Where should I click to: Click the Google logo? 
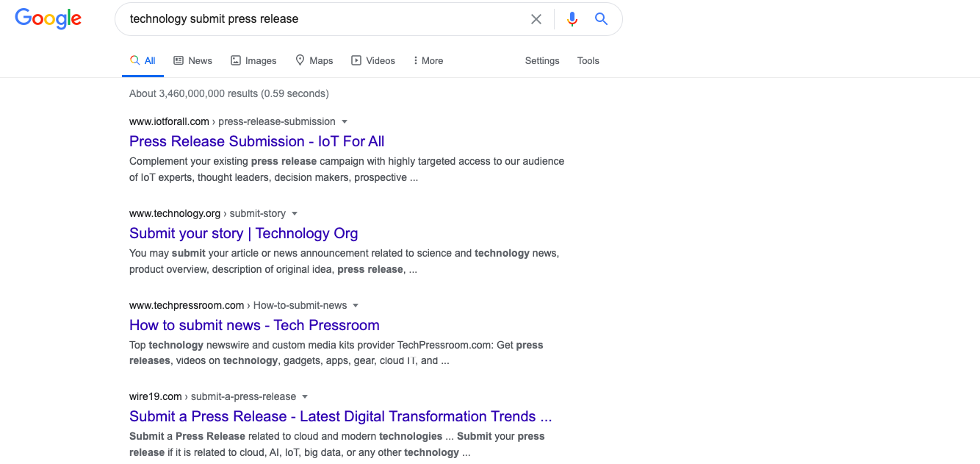pyautogui.click(x=48, y=18)
